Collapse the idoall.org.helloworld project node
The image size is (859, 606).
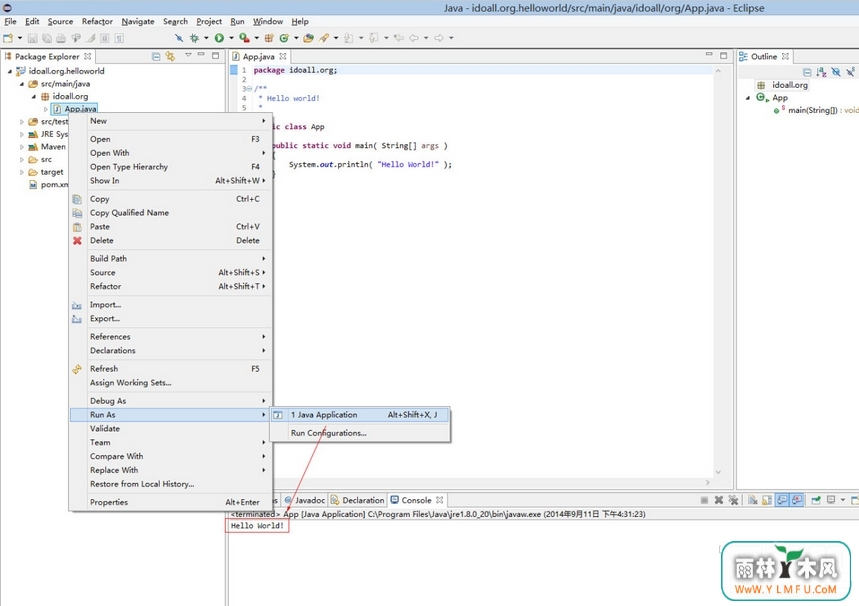pyautogui.click(x=10, y=71)
